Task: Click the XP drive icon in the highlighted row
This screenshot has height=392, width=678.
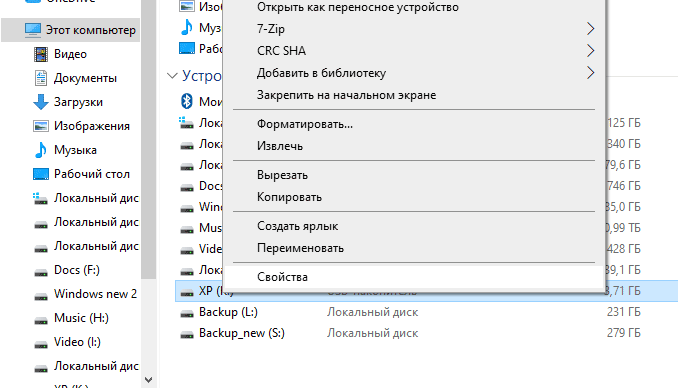Action: pos(187,293)
